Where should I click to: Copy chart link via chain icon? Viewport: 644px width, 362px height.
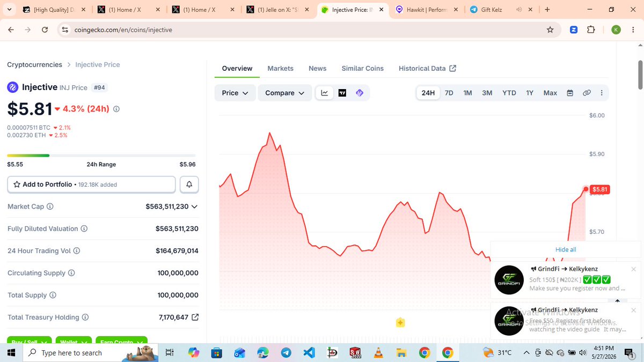pos(587,93)
